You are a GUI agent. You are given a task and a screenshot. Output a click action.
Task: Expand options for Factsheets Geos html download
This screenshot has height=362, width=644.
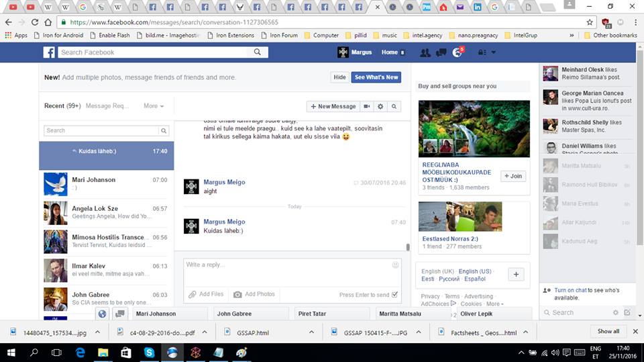pos(525,332)
